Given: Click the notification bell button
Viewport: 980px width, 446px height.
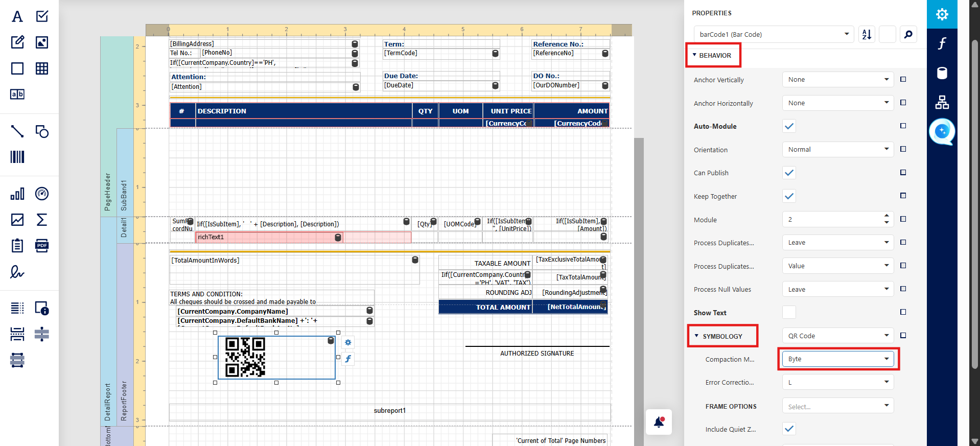Looking at the screenshot, I should coord(659,422).
